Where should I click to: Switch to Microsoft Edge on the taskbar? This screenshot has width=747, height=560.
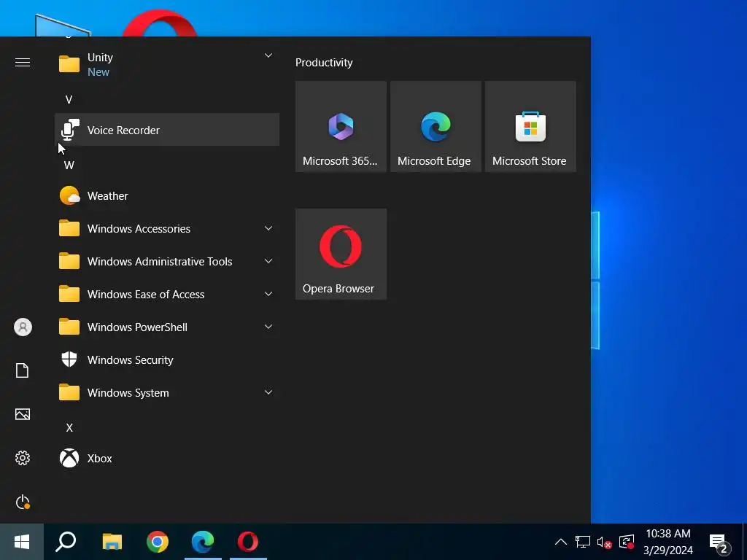203,542
